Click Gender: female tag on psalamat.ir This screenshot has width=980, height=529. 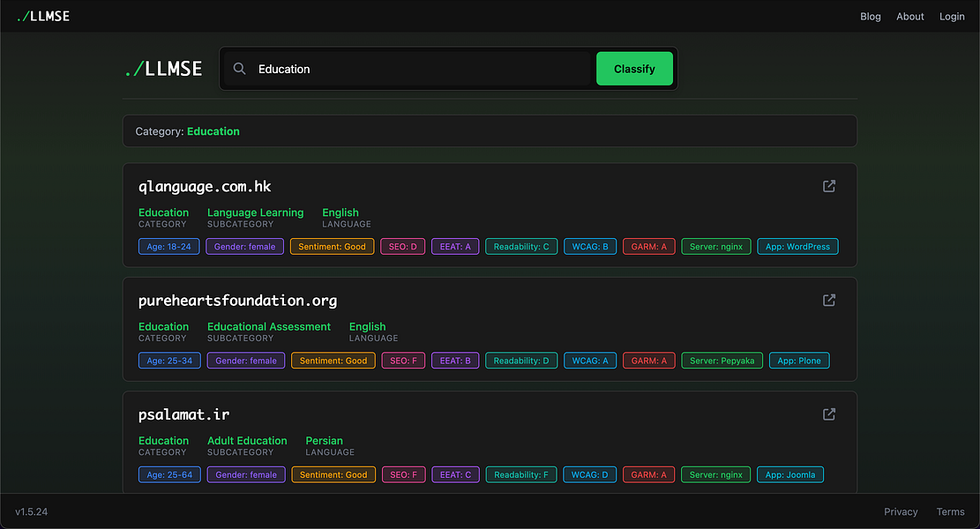245,474
